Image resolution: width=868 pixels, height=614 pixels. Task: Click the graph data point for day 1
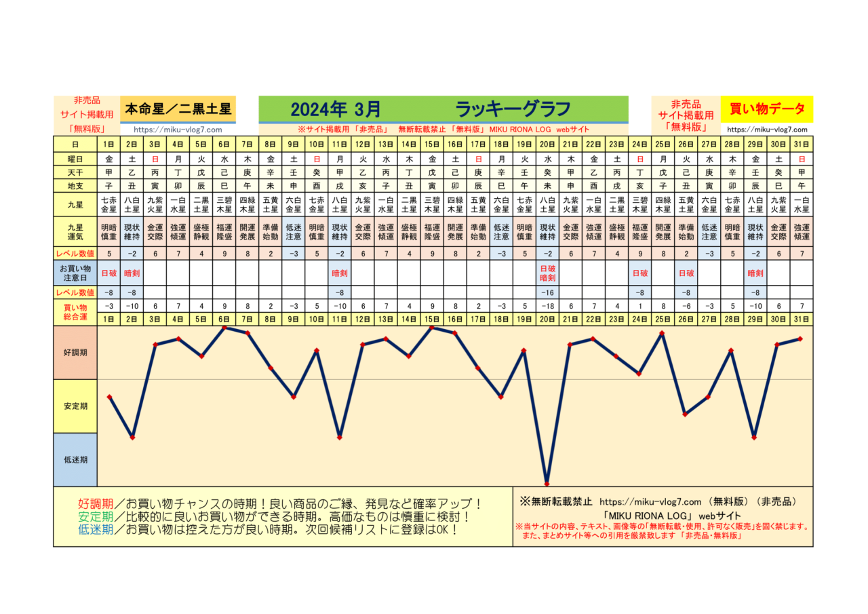[x=109, y=396]
